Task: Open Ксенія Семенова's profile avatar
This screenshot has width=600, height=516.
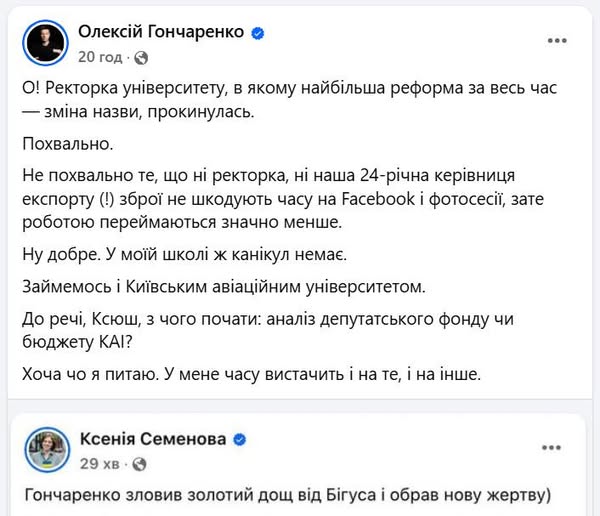Action: tap(47, 451)
